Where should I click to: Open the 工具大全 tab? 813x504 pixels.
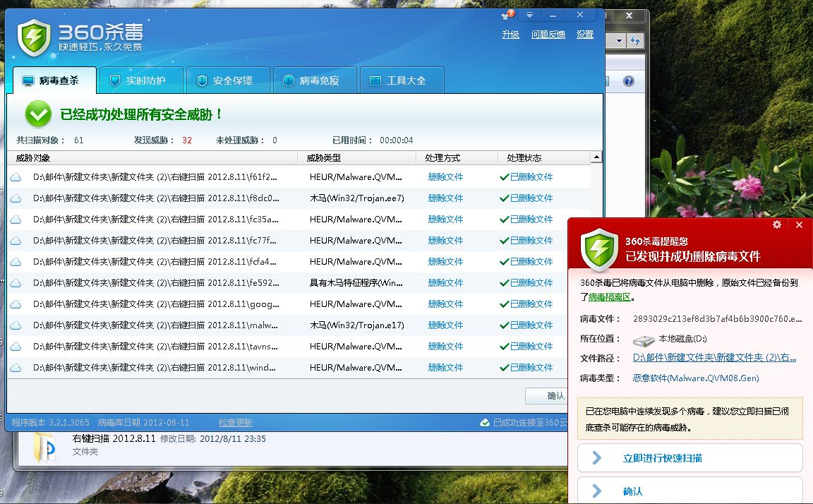point(401,80)
